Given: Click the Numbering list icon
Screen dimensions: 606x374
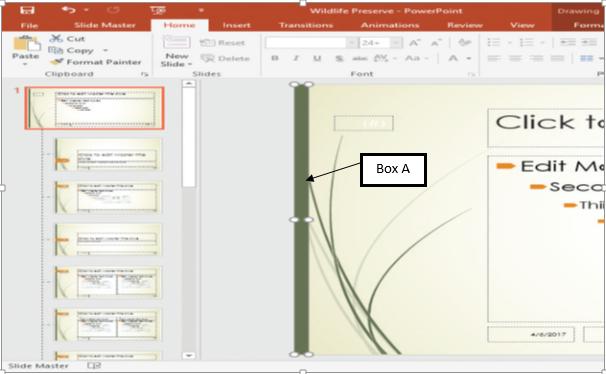Looking at the screenshot, I should tap(526, 42).
